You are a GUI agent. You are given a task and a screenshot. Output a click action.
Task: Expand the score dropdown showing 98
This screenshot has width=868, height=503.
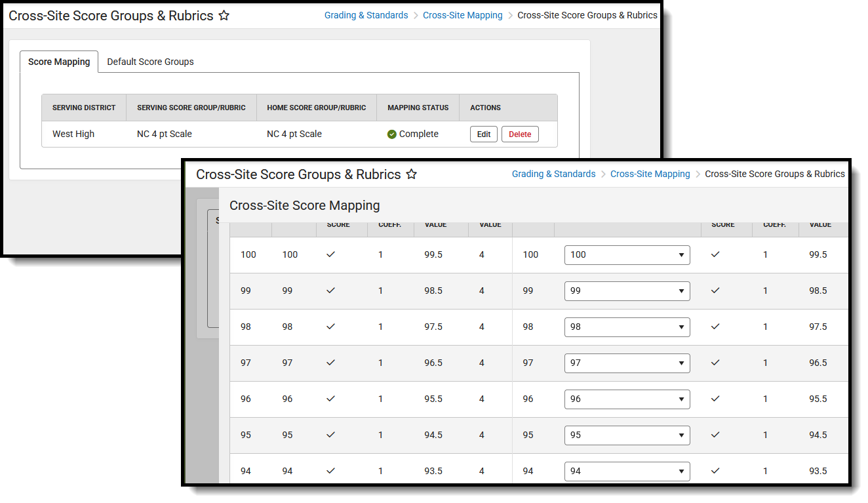(627, 327)
